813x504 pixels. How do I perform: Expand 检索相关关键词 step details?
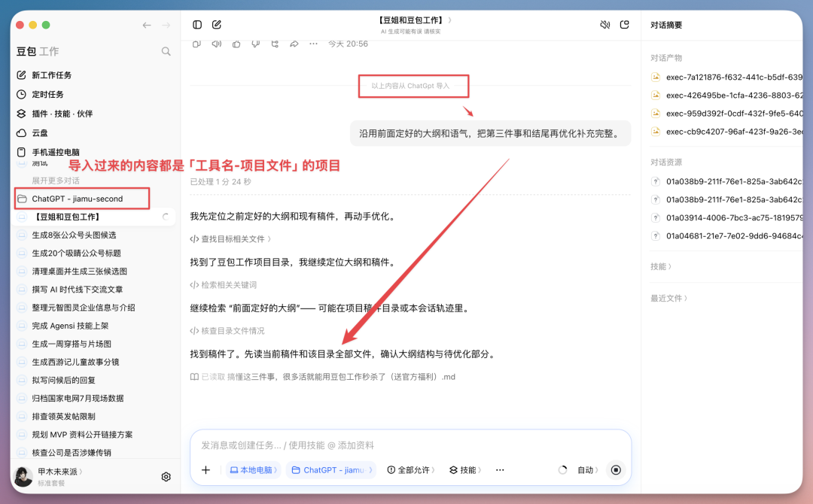click(224, 285)
